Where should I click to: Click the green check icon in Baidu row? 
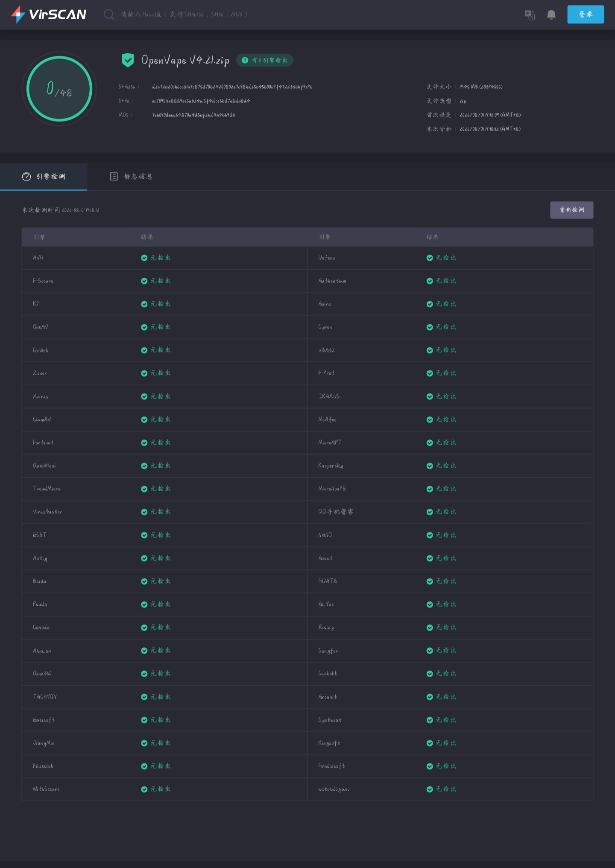click(x=144, y=581)
